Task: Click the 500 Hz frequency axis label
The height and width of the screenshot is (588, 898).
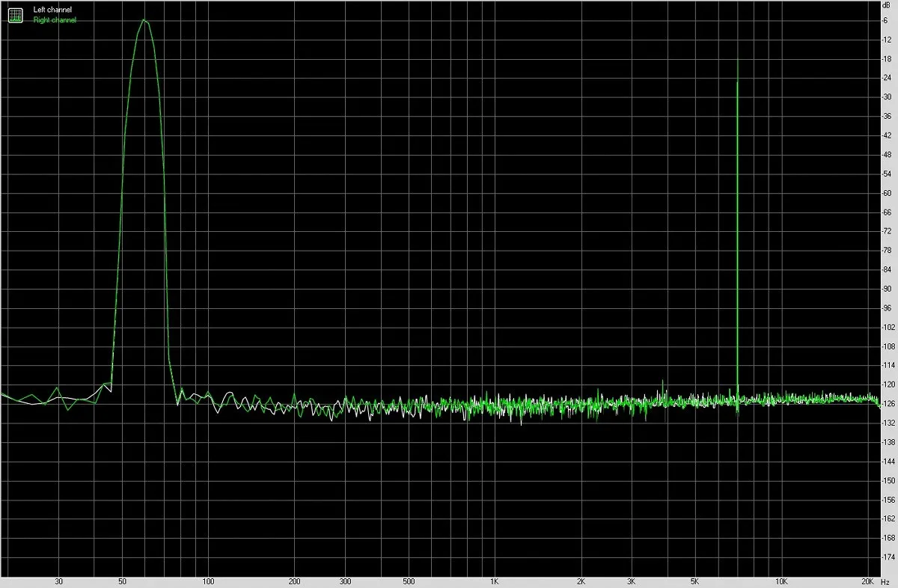Action: (409, 581)
